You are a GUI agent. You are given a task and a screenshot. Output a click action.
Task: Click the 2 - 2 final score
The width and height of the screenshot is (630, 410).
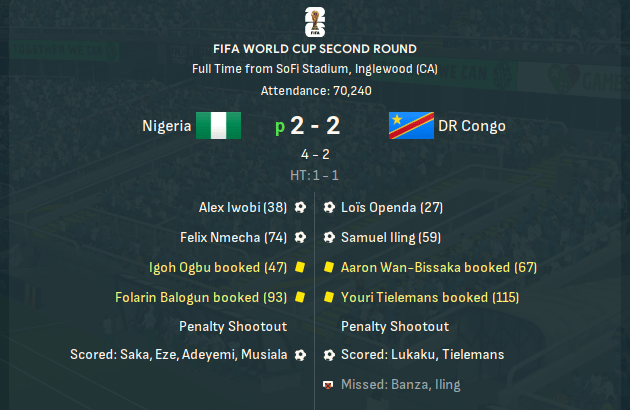click(x=315, y=125)
